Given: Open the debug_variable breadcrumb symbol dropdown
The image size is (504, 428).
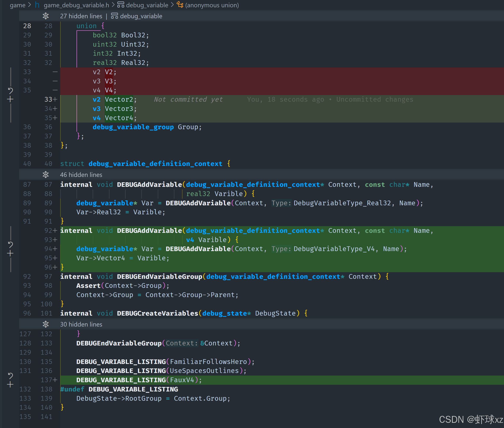Looking at the screenshot, I should 147,5.
